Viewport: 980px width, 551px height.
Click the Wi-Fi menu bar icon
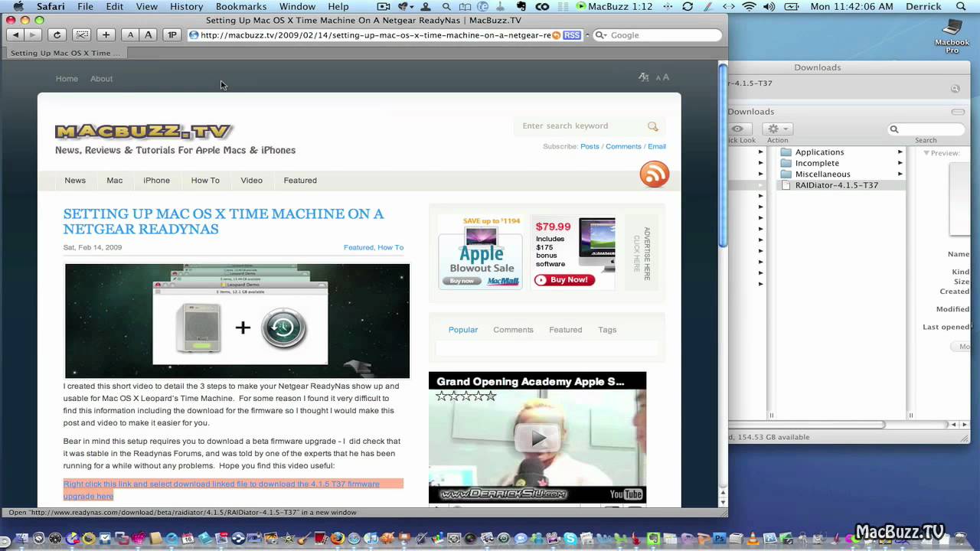click(749, 6)
